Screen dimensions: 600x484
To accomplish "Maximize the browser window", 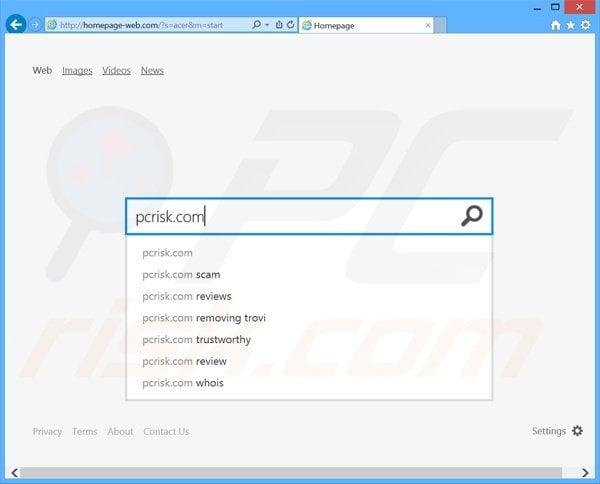I will (x=555, y=7).
